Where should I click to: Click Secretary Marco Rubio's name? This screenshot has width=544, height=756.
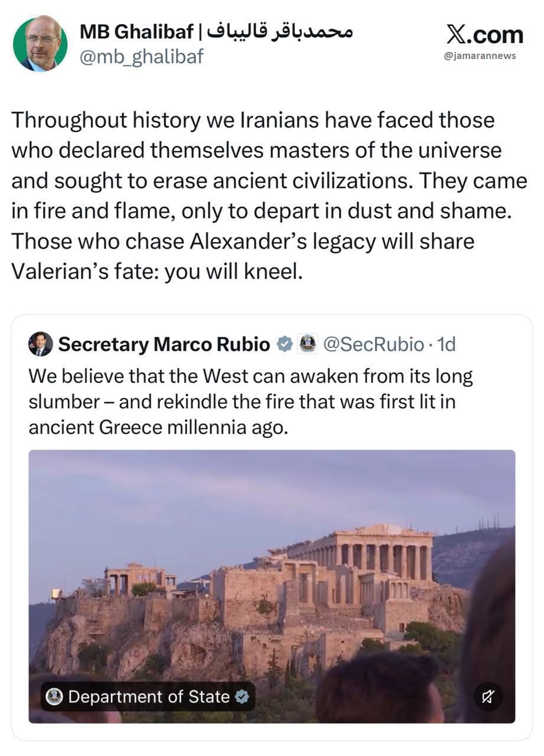tap(164, 344)
